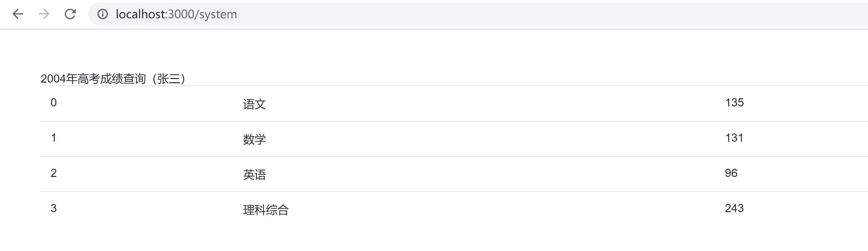868x251 pixels.
Task: Click the 2004年 year in heading
Action: (x=59, y=79)
